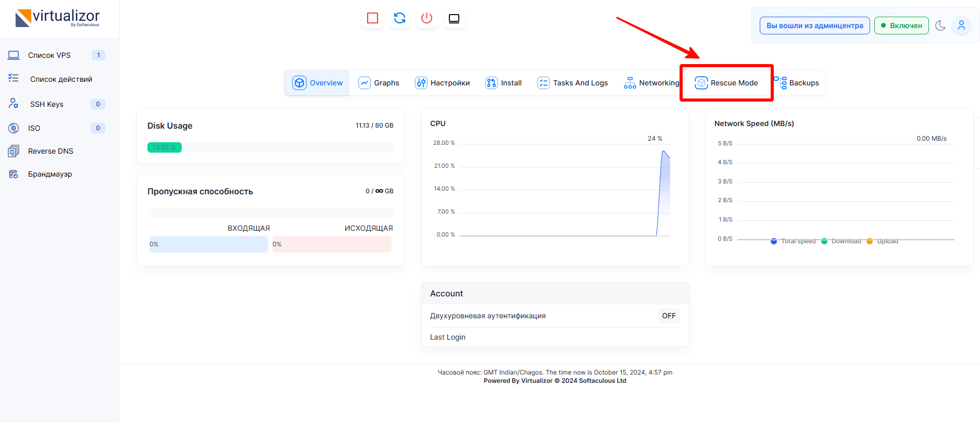Click the Account section header

(555, 294)
